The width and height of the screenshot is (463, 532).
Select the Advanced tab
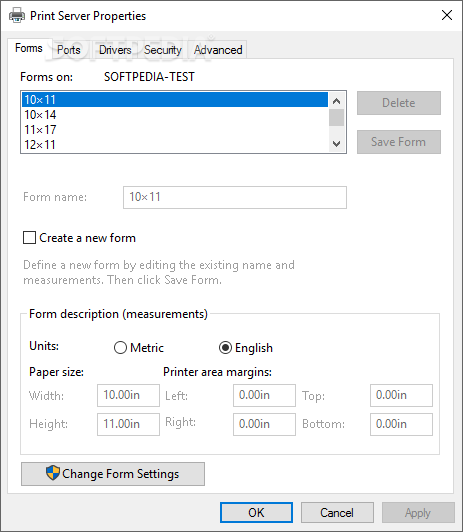[218, 50]
